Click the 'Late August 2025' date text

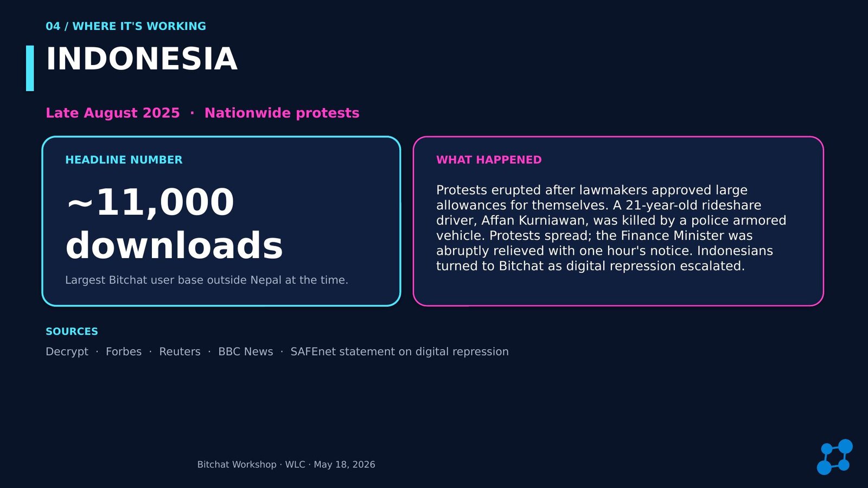click(x=113, y=113)
